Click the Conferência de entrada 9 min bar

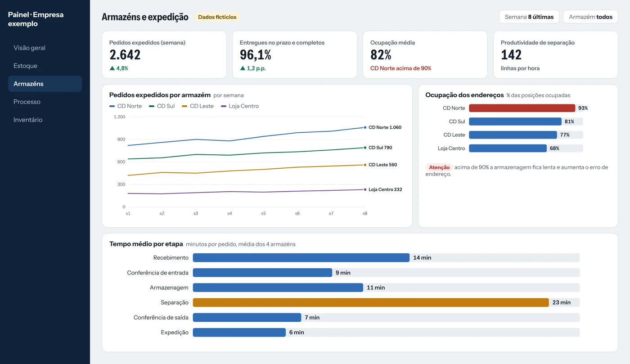point(262,273)
